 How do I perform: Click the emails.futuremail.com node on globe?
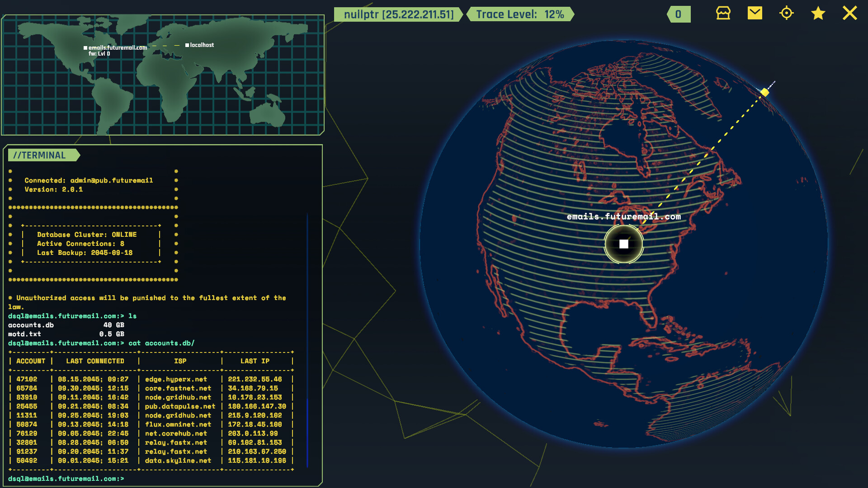pos(623,244)
